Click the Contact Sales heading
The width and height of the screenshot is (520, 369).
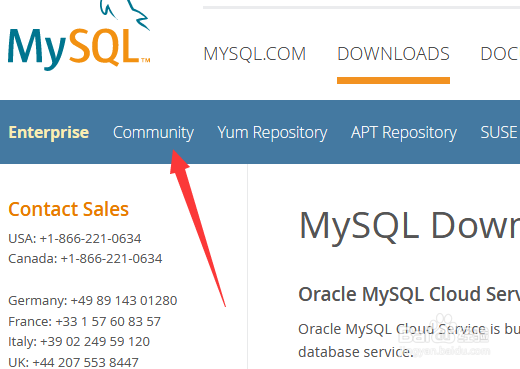click(68, 209)
